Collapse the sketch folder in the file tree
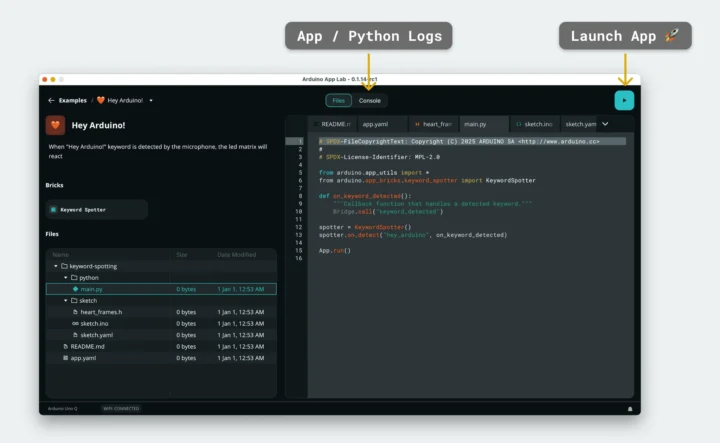Viewport: 720px width, 443px height. 65,300
